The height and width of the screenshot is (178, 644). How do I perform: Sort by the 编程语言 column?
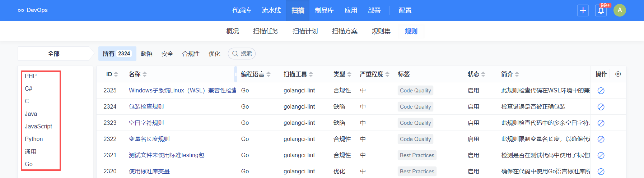tap(255, 74)
